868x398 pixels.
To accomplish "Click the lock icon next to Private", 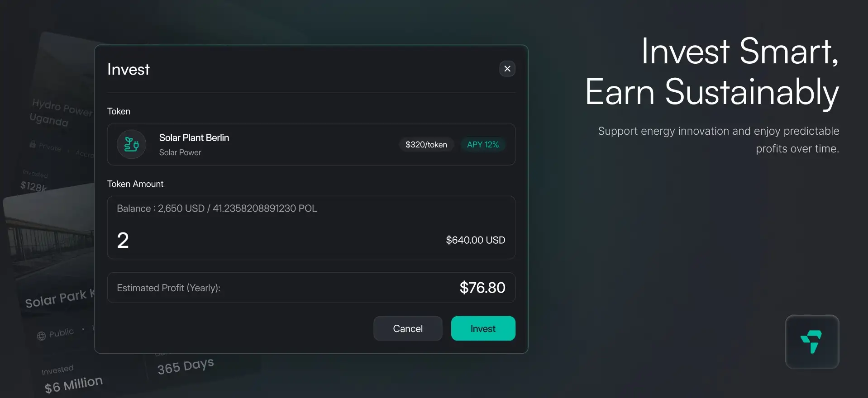I will 33,144.
